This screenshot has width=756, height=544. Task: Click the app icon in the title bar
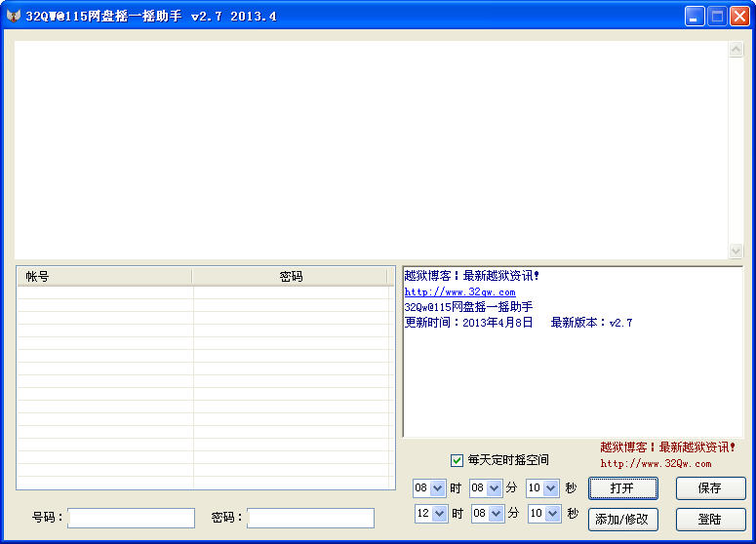14,16
